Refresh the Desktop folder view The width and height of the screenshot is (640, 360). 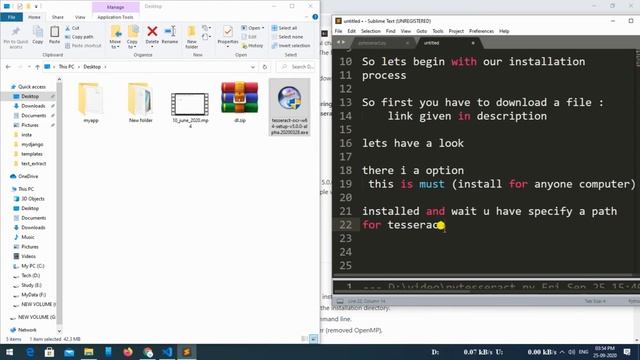[265, 67]
